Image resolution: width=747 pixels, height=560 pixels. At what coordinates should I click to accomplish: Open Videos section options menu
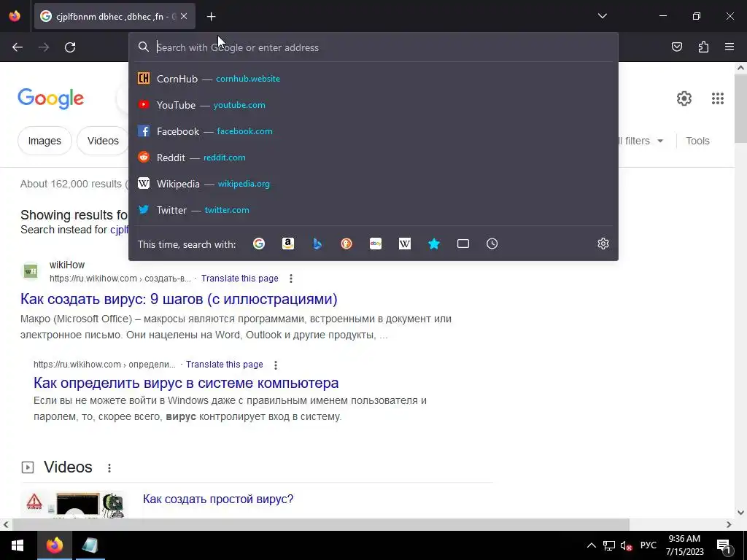109,468
